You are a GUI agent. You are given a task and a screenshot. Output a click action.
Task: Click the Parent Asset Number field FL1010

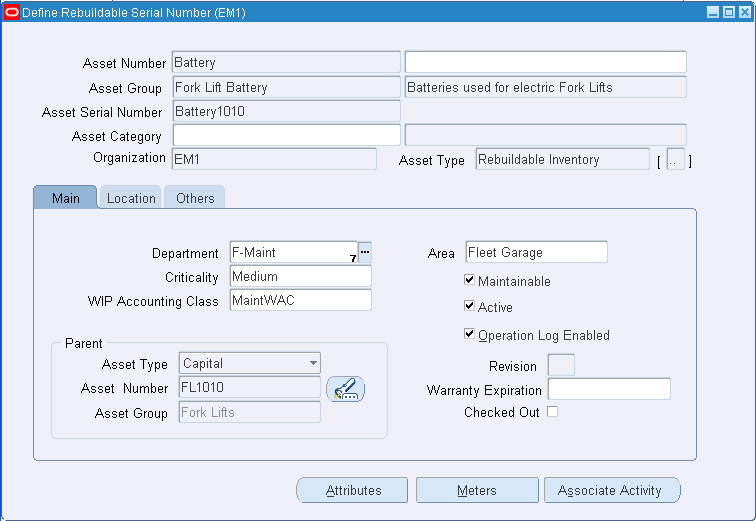click(x=250, y=387)
